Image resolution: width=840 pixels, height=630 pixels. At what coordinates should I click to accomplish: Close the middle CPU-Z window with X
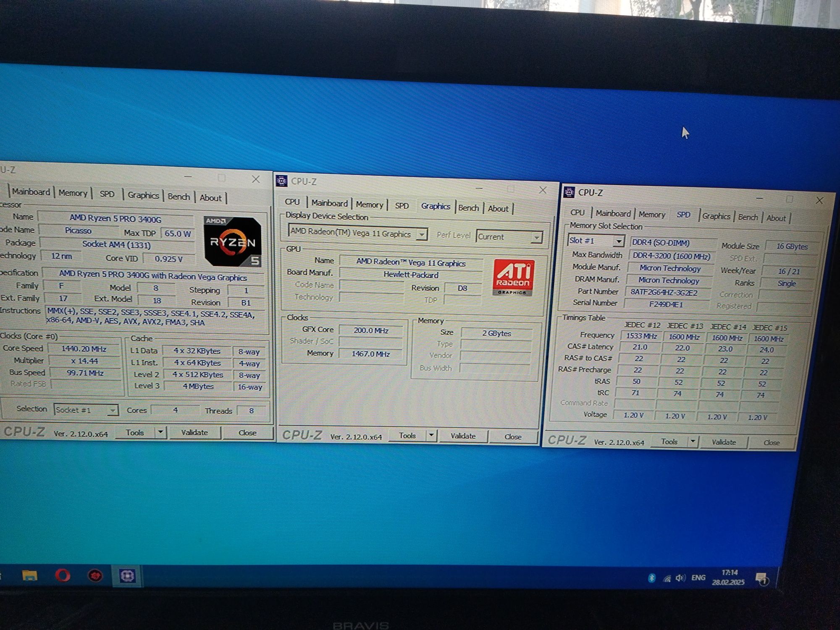click(x=543, y=190)
